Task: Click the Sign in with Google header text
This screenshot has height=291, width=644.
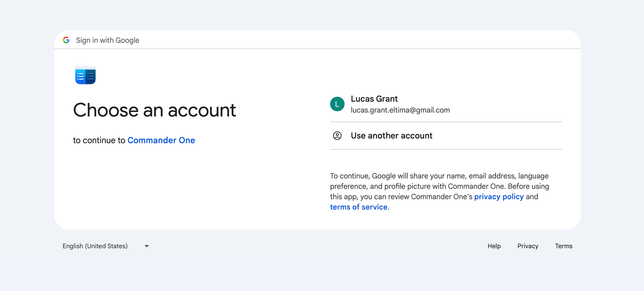Action: click(108, 40)
